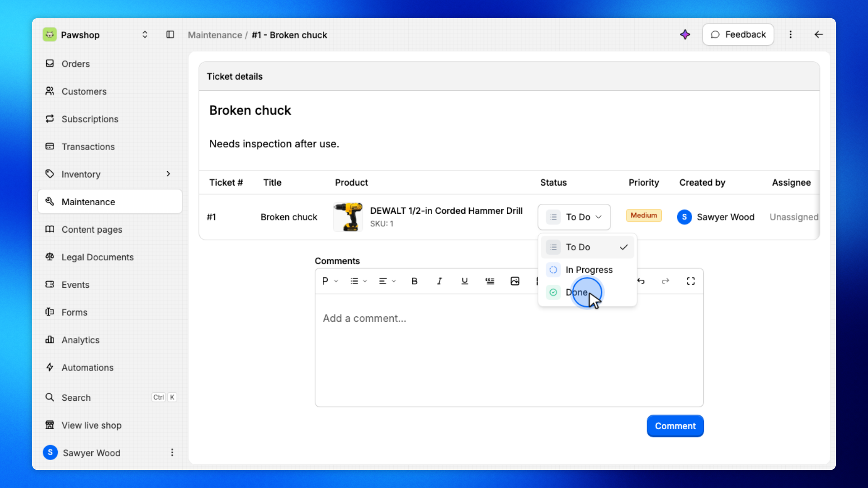Click the Medium priority badge
This screenshot has height=488, width=868.
pos(644,216)
